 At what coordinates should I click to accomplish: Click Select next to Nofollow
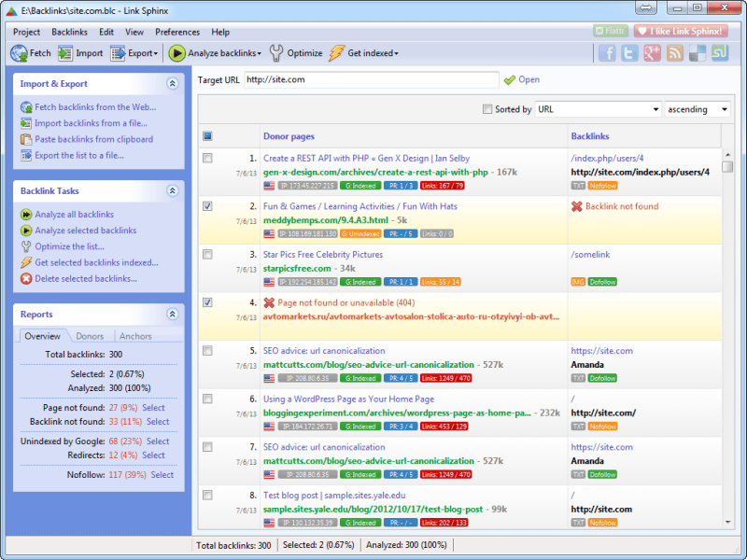click(162, 475)
